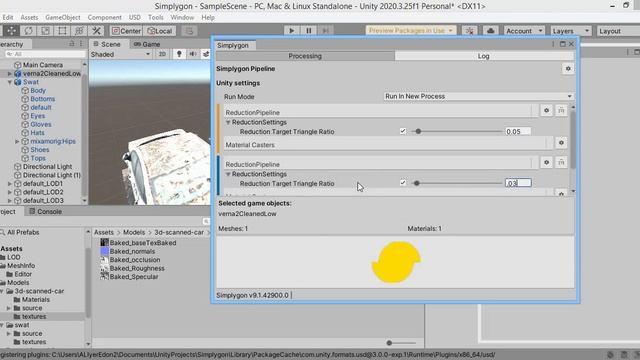The width and height of the screenshot is (640, 360).
Task: Lock the Hierarchy panel
Action: click(x=72, y=44)
